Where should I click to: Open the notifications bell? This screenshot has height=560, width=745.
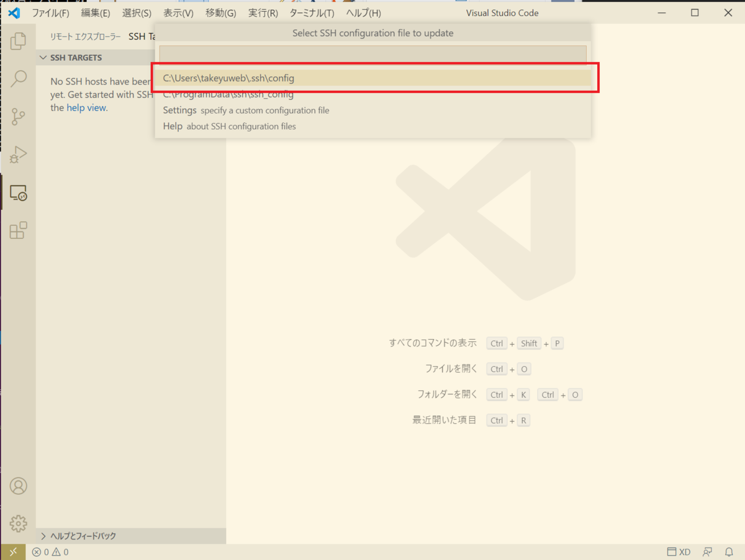[728, 551]
